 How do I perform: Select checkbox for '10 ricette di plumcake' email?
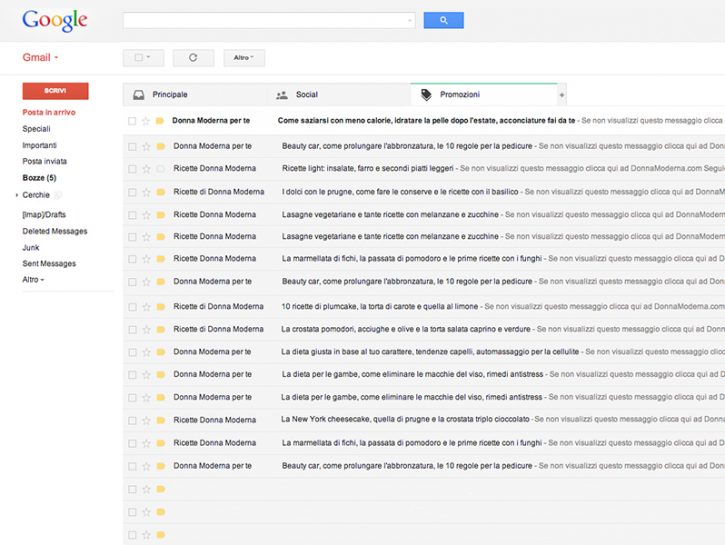(x=132, y=307)
